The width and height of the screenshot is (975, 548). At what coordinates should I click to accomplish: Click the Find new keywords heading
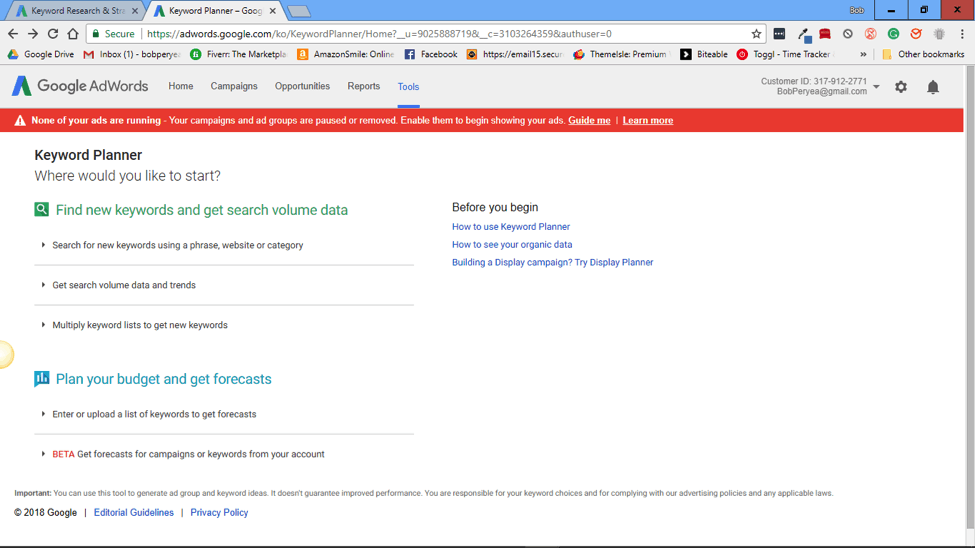(201, 210)
